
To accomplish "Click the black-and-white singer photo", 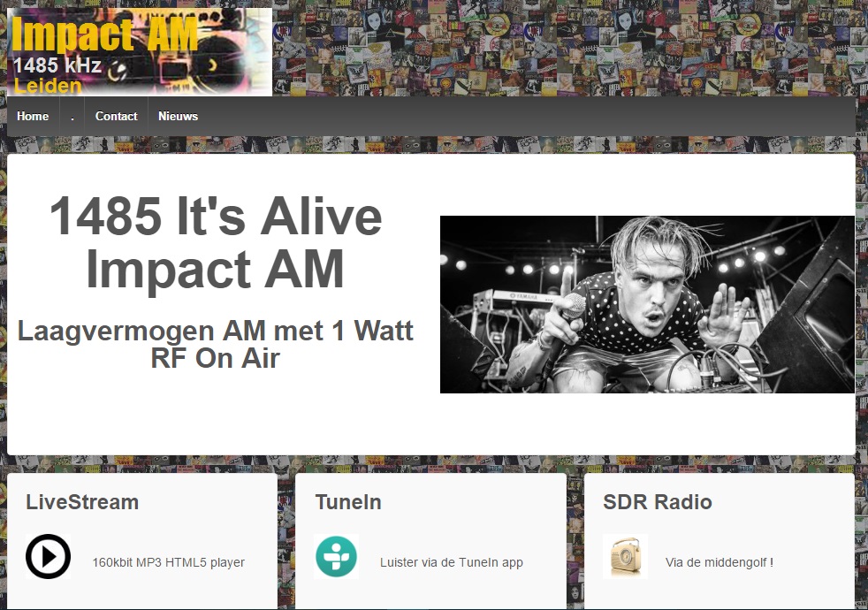I will tap(647, 304).
